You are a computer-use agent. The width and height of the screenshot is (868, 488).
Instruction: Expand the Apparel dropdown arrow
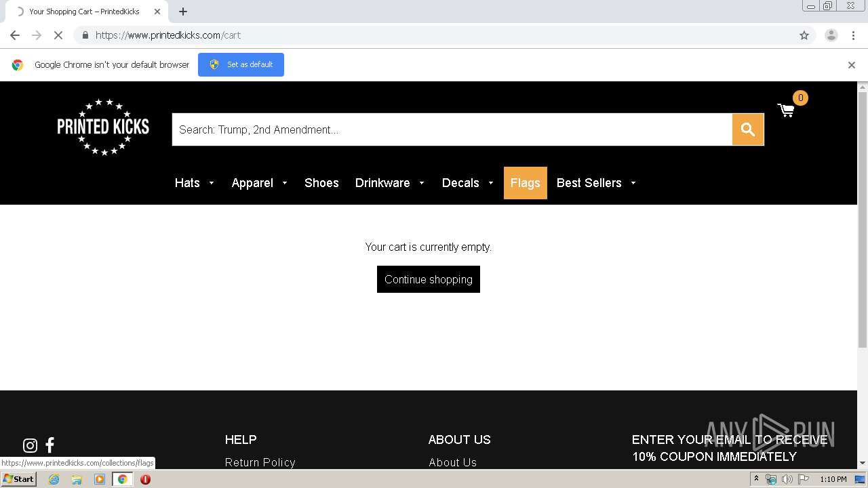285,183
